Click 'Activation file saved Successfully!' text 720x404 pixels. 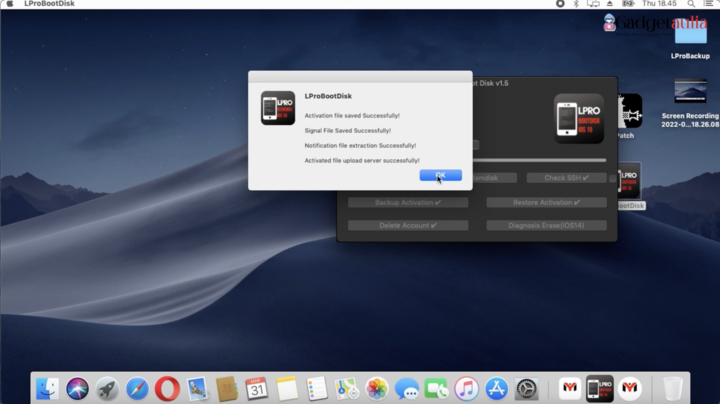click(x=352, y=116)
